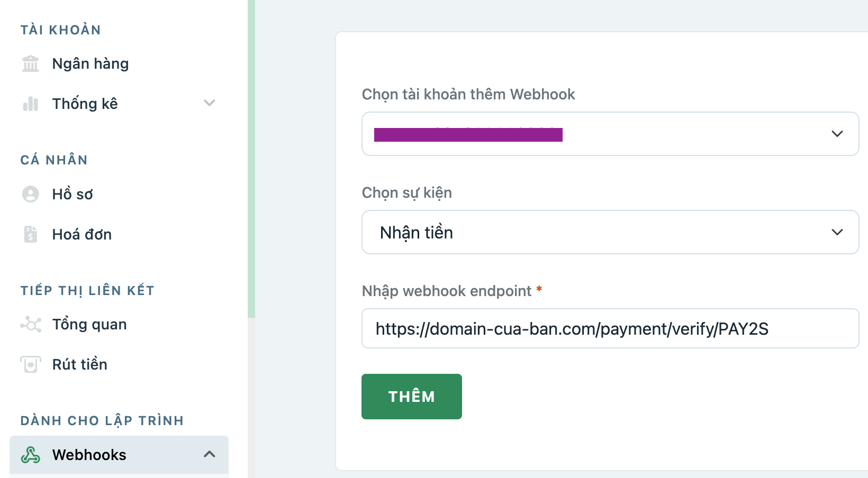Screen dimensions: 868x478
Task: Click the network icon for Tổng quan
Action: [31, 324]
